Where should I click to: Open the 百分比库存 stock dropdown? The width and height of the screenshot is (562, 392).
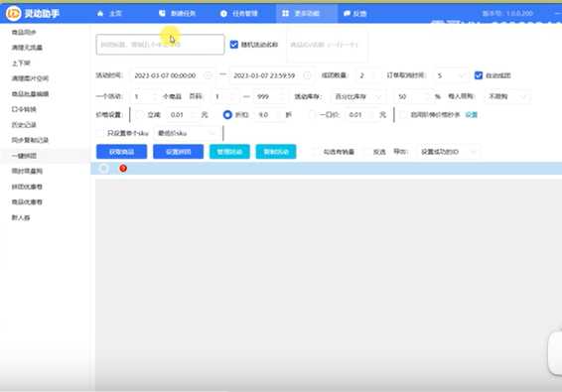357,96
